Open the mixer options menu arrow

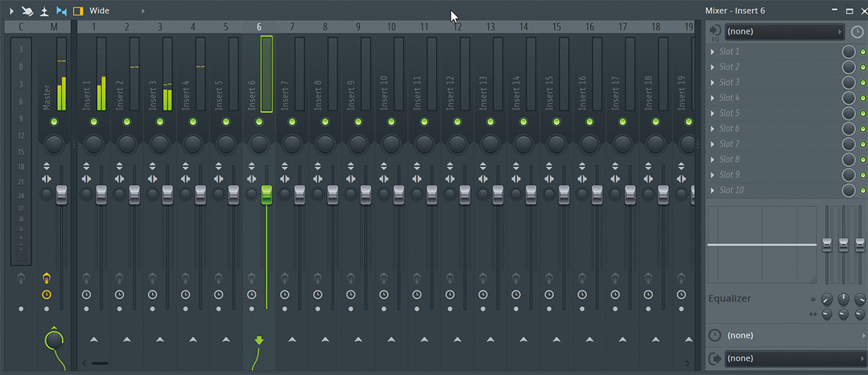coord(11,11)
